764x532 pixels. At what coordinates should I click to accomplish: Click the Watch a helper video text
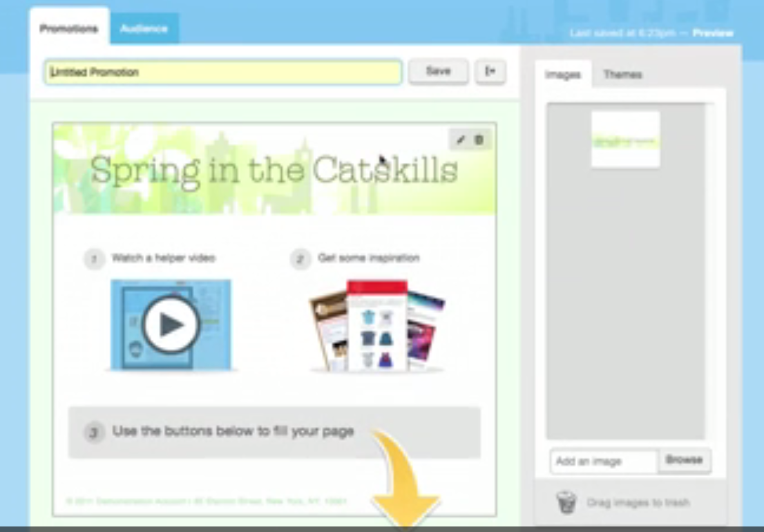click(163, 258)
